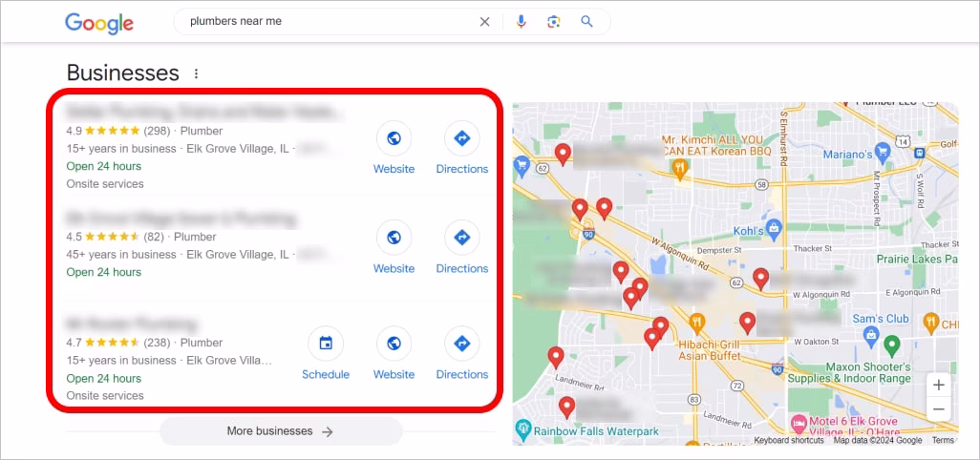Click the 4.7 star rating (238) text

(117, 343)
